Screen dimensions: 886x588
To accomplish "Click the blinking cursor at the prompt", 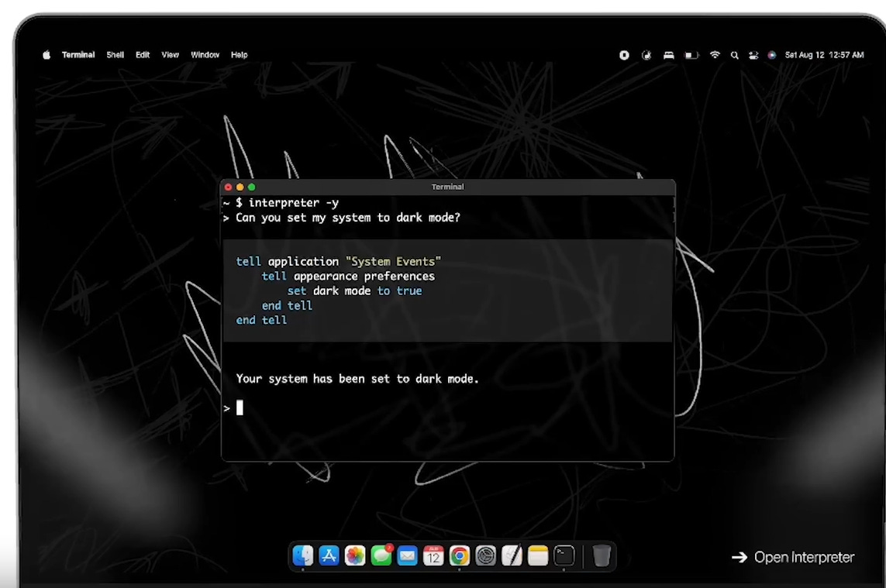I will [240, 407].
